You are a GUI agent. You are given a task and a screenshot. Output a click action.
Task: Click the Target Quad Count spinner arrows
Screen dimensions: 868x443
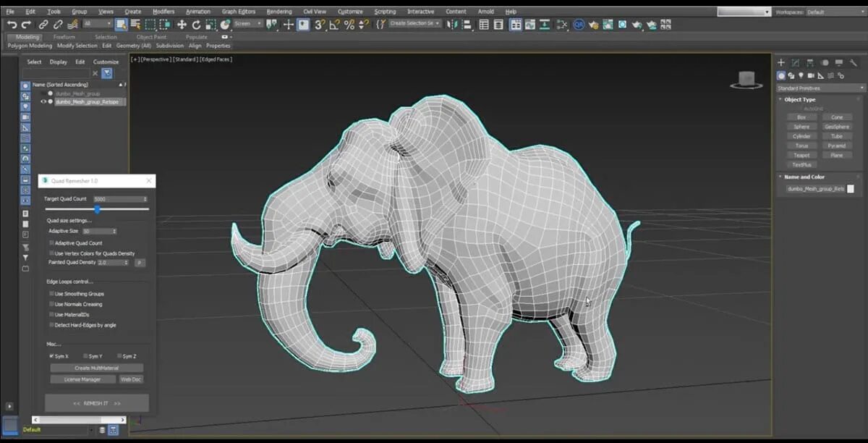(x=145, y=199)
